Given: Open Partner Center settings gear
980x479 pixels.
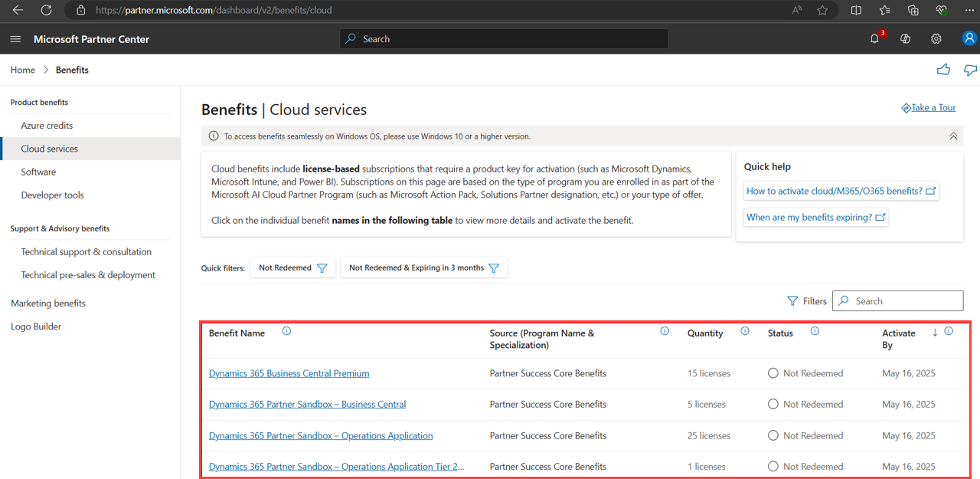Looking at the screenshot, I should 936,38.
